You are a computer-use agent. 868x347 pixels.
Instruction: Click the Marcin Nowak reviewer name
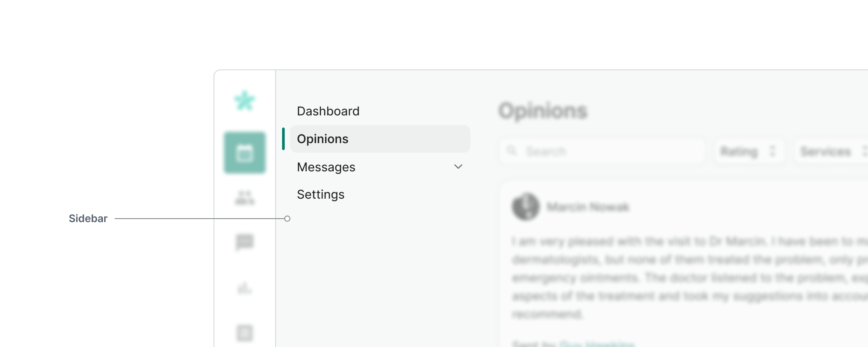[588, 207]
